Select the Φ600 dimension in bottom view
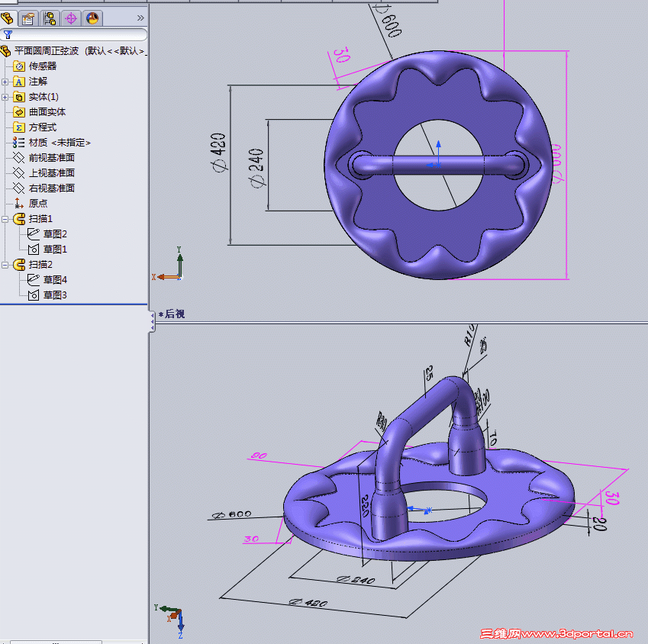648x644 pixels. (x=232, y=515)
